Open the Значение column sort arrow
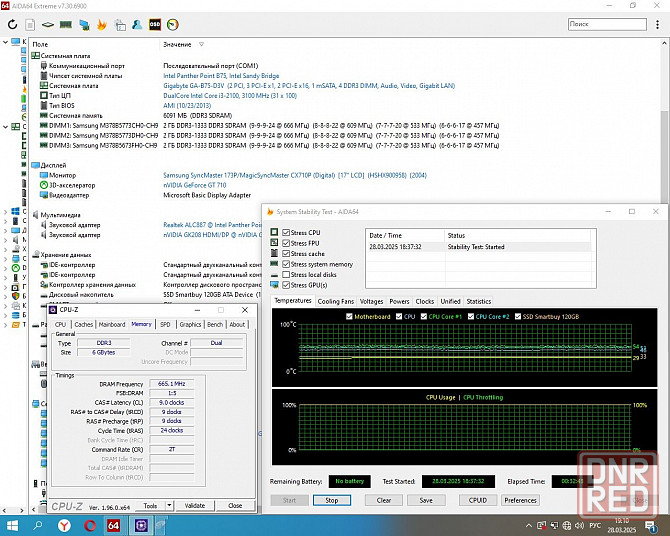 tap(201, 44)
